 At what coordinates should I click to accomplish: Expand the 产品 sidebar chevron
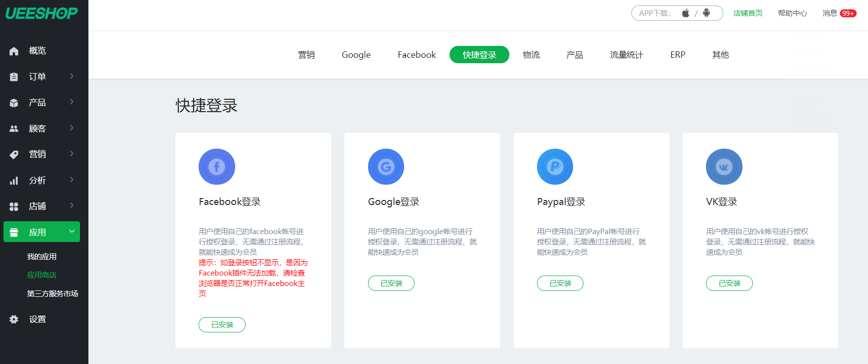pyautogui.click(x=72, y=102)
